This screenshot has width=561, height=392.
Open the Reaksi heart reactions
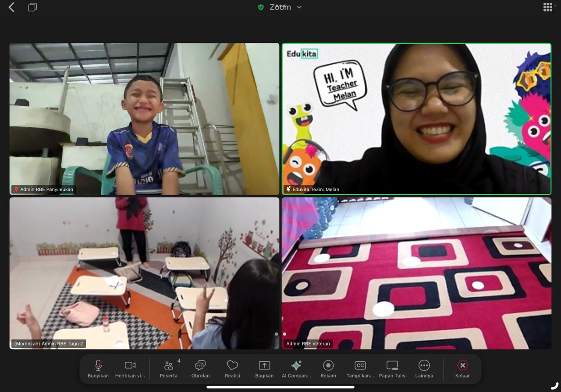coord(232,369)
